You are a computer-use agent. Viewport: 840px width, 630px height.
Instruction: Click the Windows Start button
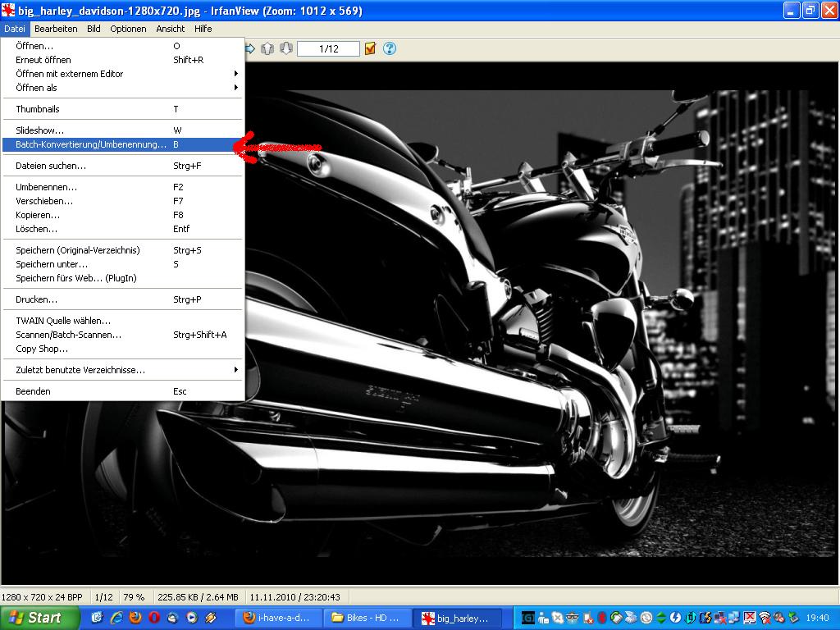[x=39, y=618]
